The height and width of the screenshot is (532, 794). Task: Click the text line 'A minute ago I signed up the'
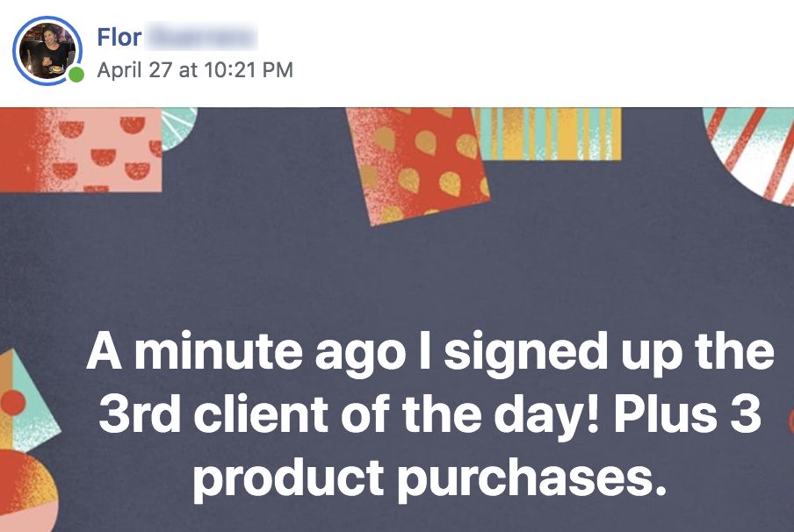click(x=430, y=352)
